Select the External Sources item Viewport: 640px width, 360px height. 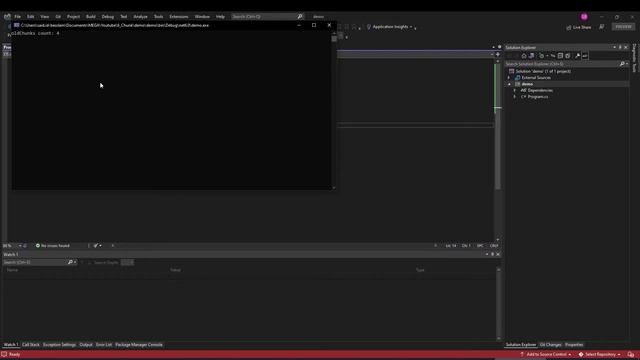point(536,78)
